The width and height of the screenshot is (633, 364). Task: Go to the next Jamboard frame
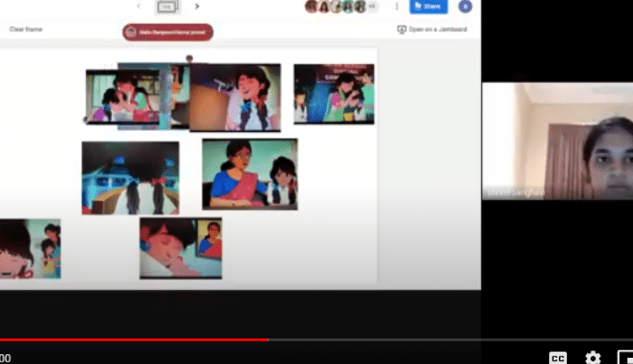click(x=197, y=6)
